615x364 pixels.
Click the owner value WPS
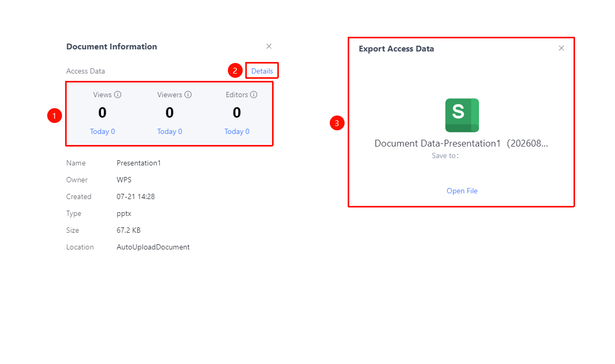coord(124,180)
